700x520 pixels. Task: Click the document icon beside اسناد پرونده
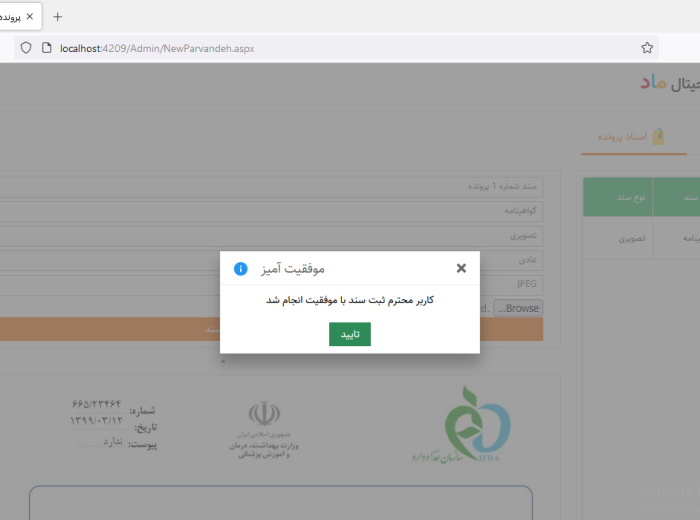(658, 136)
